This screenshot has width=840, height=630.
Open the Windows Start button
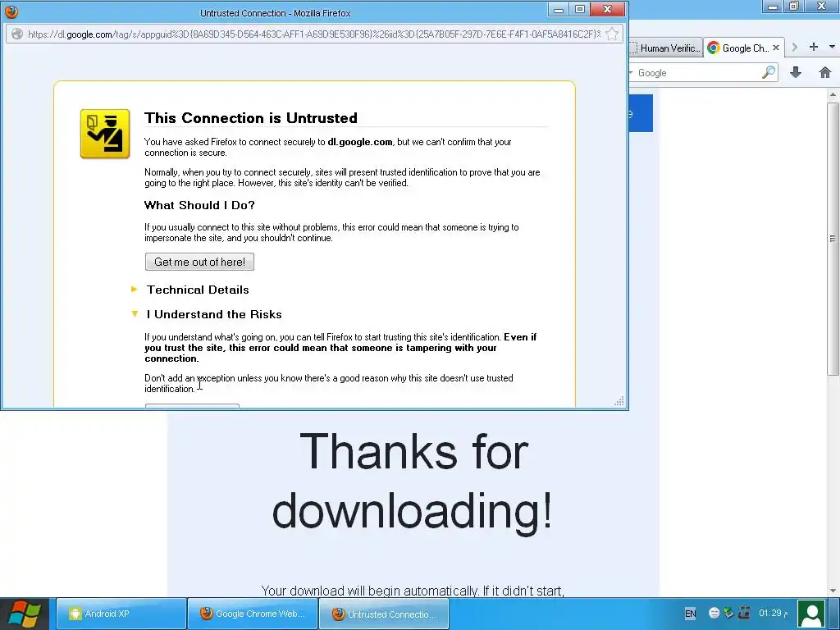click(x=25, y=614)
